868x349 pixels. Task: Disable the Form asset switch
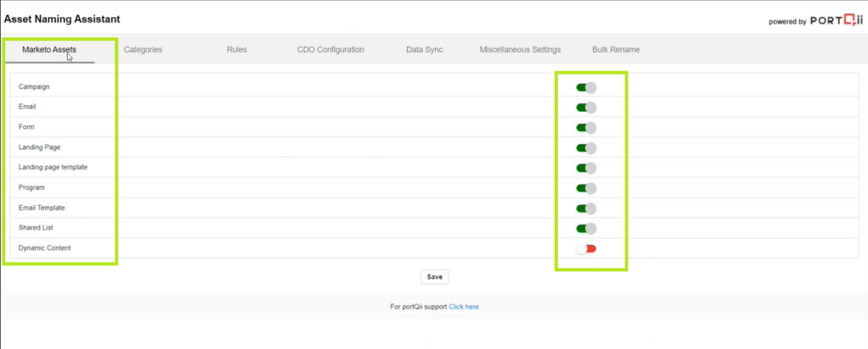pos(587,128)
